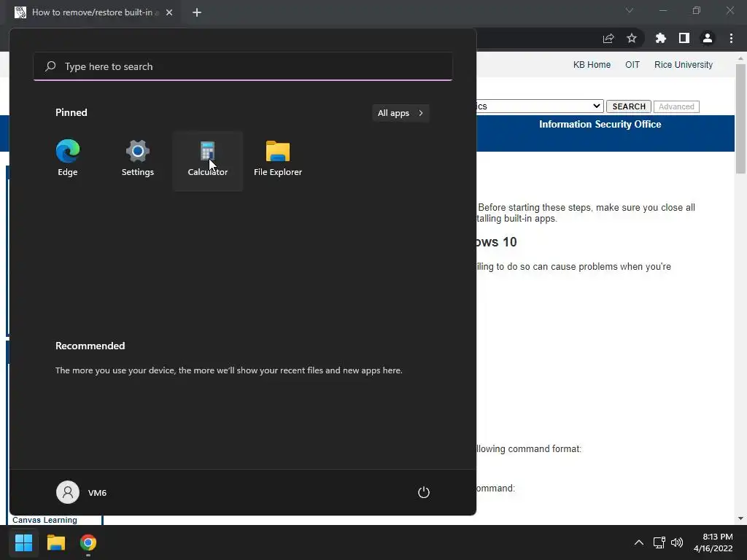Viewport: 747px width, 560px height.
Task: Open the pinned File Explorer app
Action: (x=278, y=160)
